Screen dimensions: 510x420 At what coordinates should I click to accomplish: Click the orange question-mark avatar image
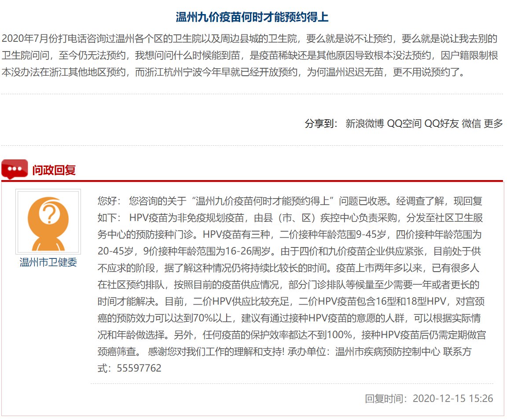click(x=48, y=221)
